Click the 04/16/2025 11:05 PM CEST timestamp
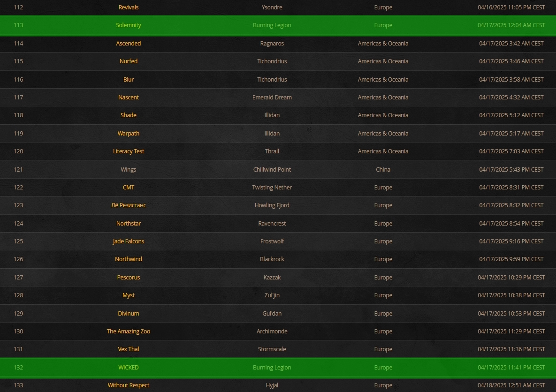556x392 pixels. tap(511, 8)
